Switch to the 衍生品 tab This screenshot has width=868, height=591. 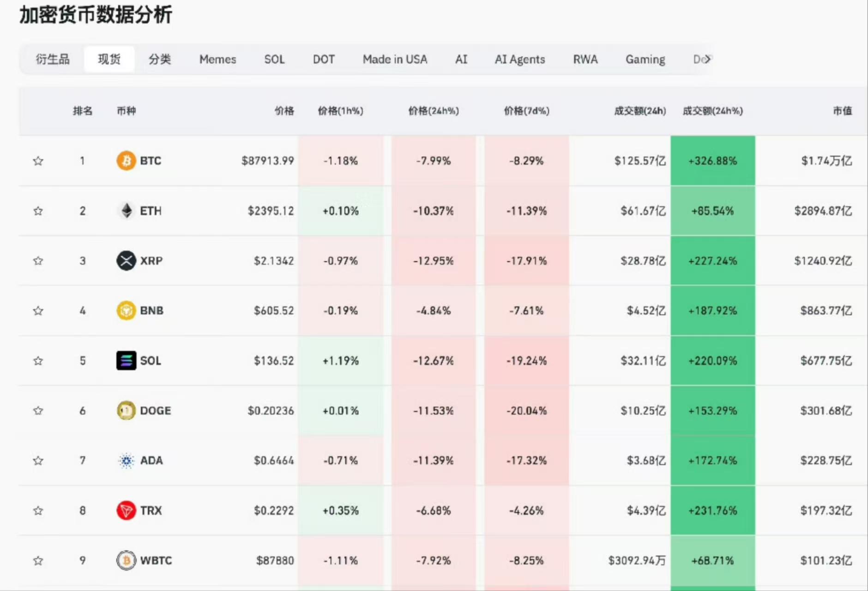(53, 59)
